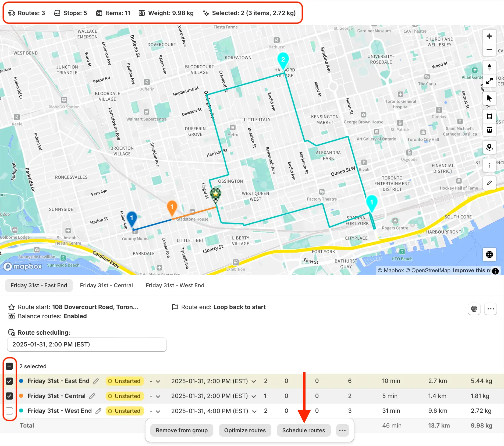Edit the Friday 31st - Central route name
504x446 pixels.
point(92,396)
